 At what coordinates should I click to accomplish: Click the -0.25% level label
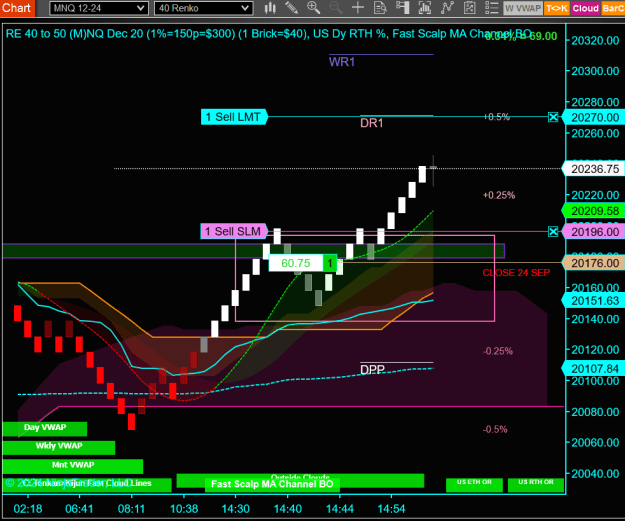497,351
